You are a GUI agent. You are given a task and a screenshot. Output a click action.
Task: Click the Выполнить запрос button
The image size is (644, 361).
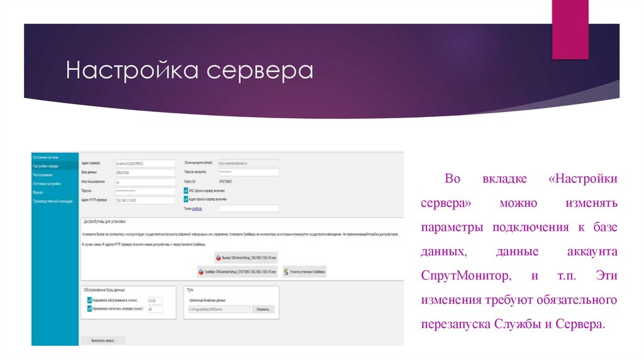tap(103, 340)
